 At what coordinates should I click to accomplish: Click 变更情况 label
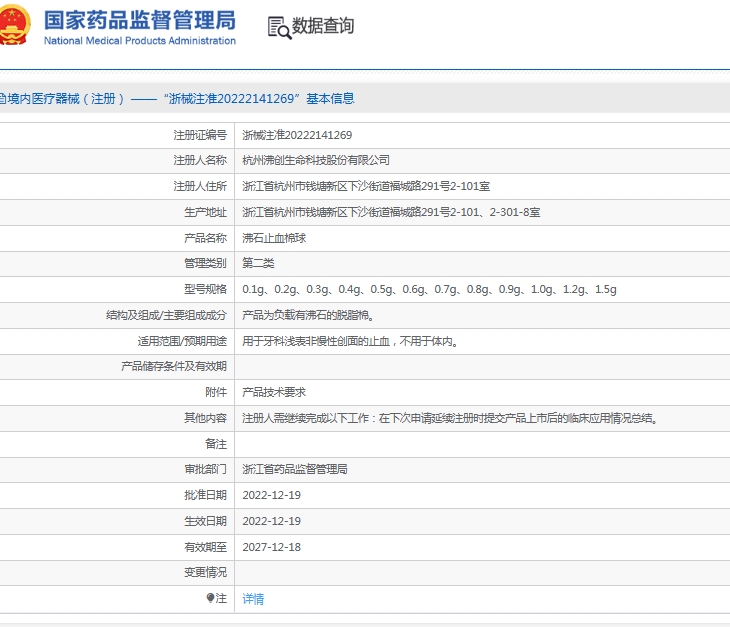point(205,573)
